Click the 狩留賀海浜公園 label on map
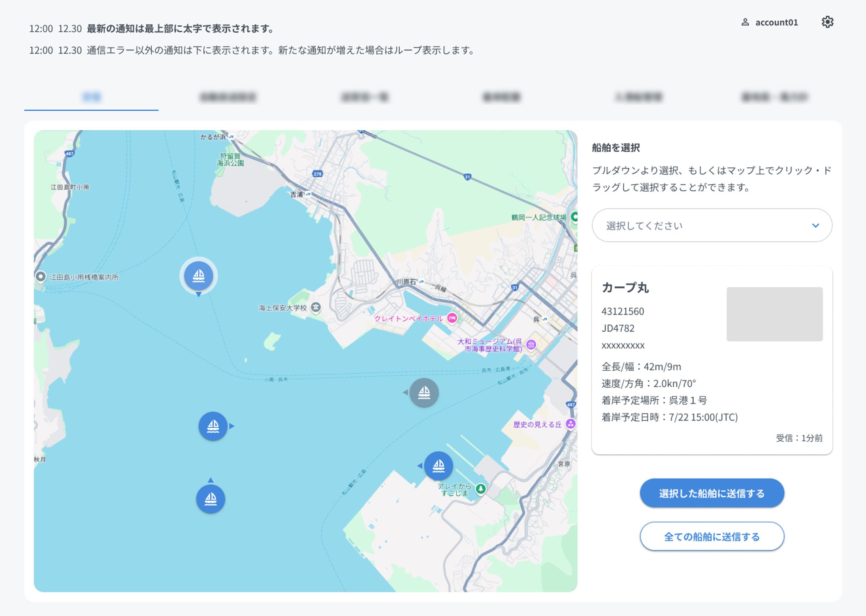Screen dimensions: 866x616 click(x=230, y=159)
